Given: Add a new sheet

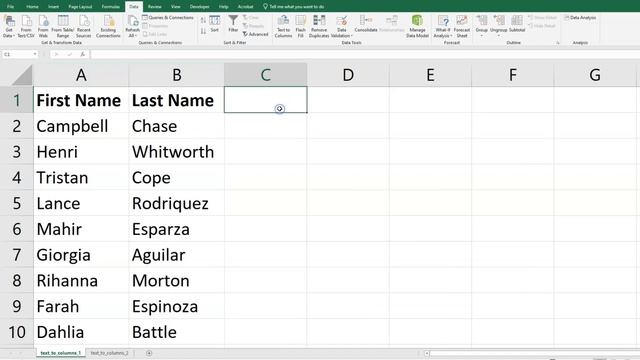Looking at the screenshot, I should point(149,353).
